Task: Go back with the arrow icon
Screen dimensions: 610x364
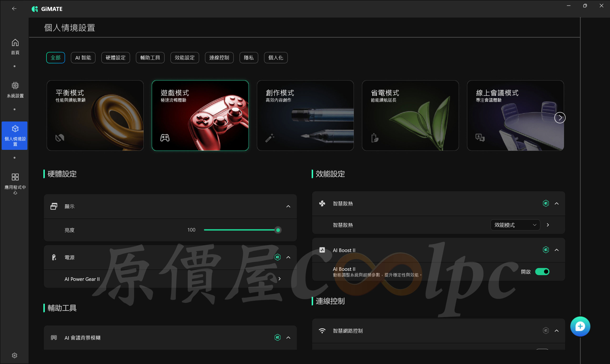Action: tap(14, 9)
